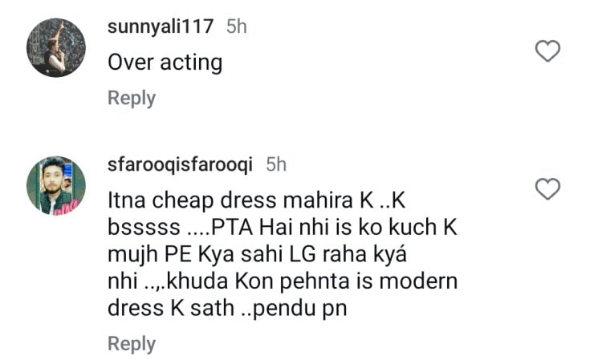
Task: Reply to the "Itna cheap dress" comment
Action: (x=132, y=344)
